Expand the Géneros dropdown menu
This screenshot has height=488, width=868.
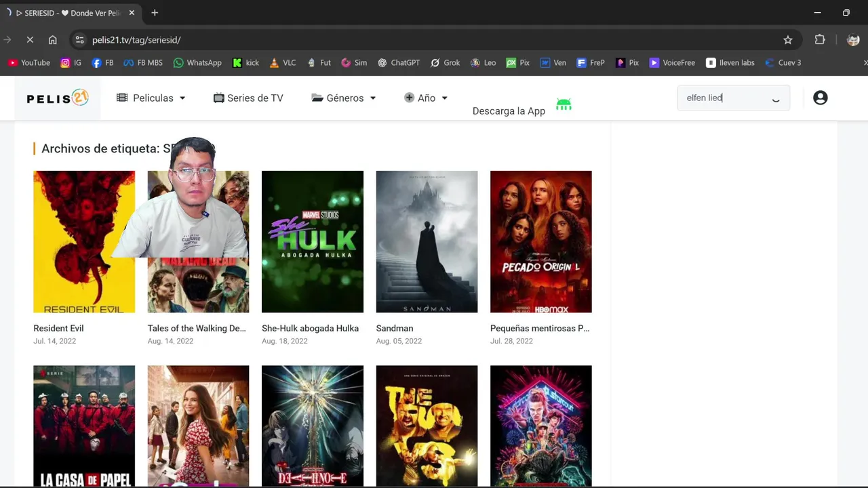click(x=344, y=98)
